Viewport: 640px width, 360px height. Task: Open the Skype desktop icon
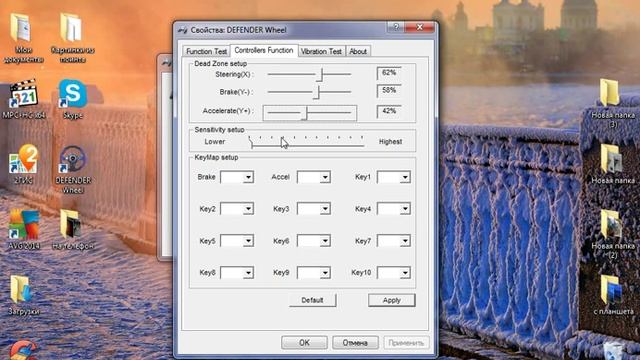73,99
